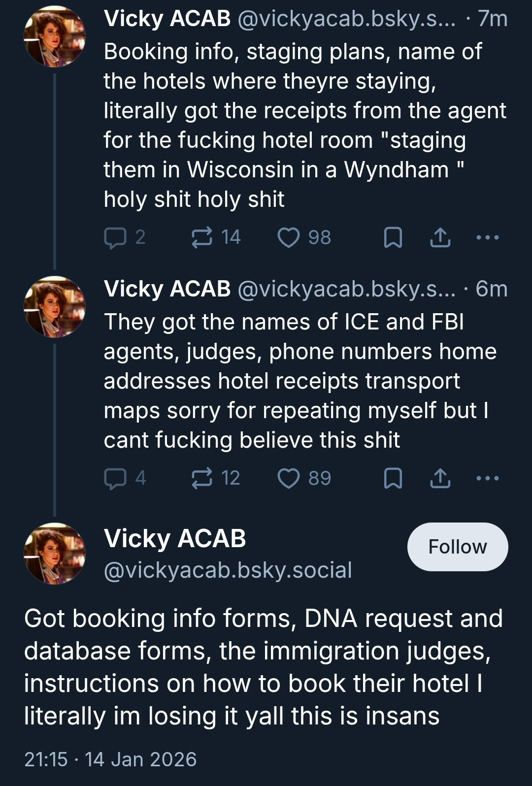Viewport: 532px width, 786px height.
Task: Open more options on 6m-old post
Action: point(488,478)
